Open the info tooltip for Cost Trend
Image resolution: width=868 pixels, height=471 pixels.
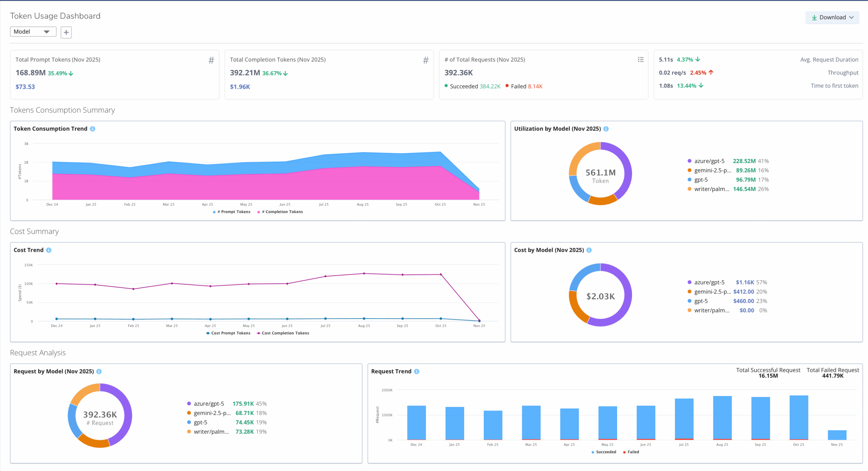click(48, 250)
